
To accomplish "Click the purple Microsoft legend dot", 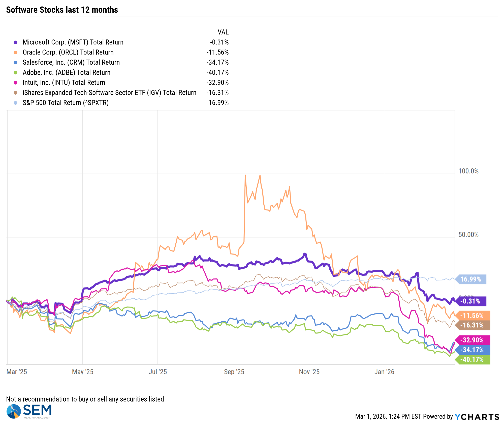I will [15, 42].
